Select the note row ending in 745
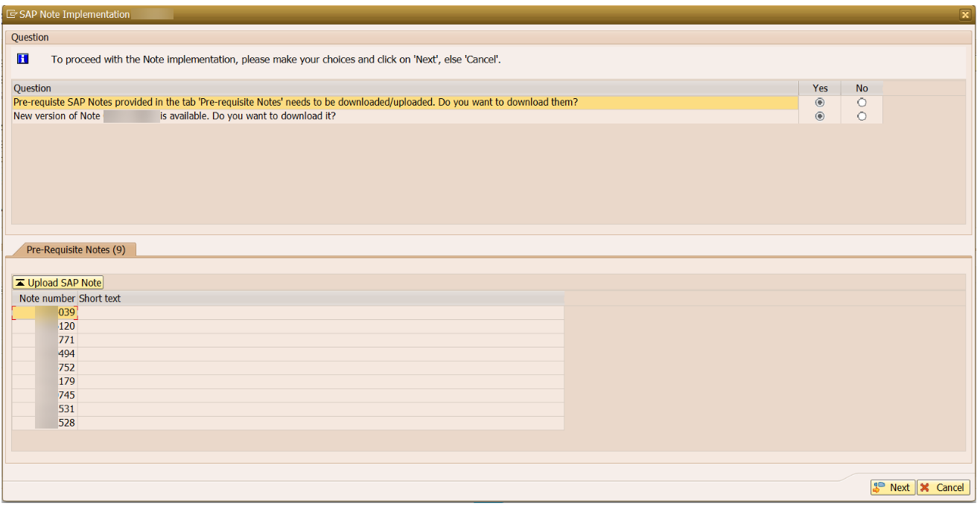 tap(287, 395)
